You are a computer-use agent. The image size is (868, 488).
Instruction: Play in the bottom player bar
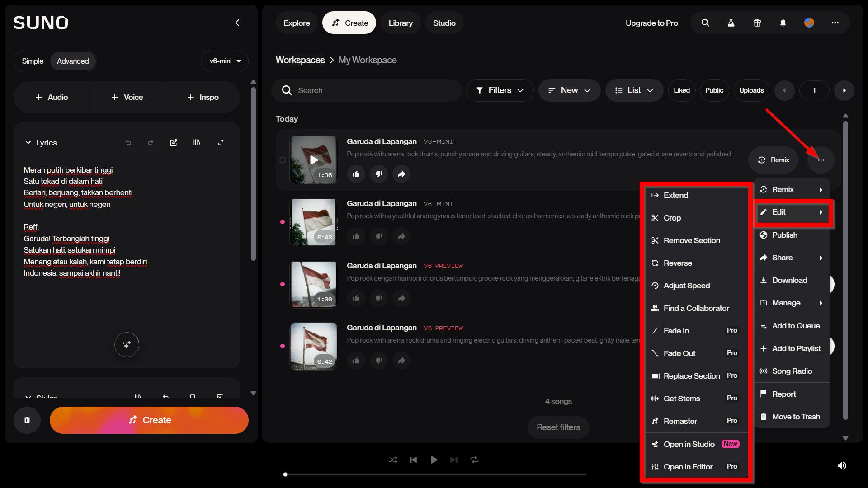[x=434, y=460]
